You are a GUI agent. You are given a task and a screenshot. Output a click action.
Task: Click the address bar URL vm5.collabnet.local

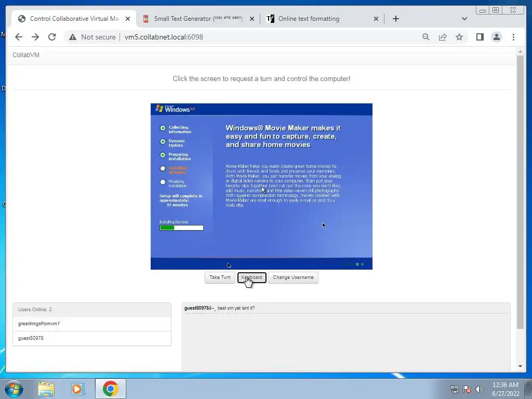tap(164, 37)
